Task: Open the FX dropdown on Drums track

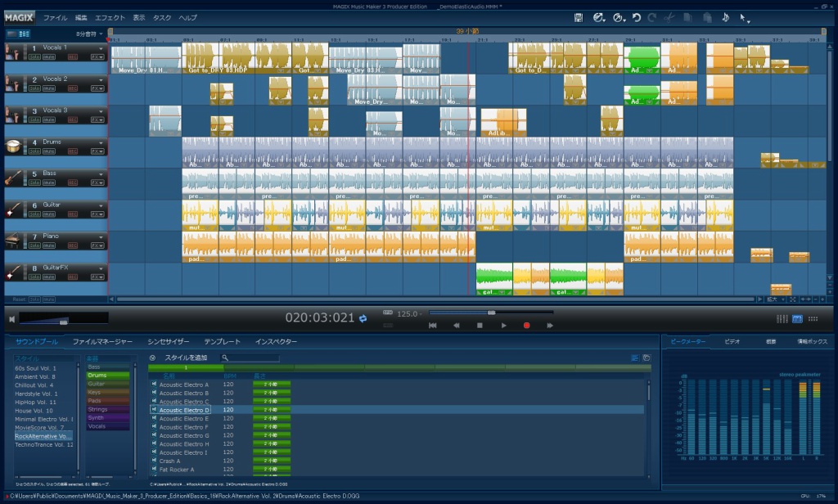Action: (97, 151)
